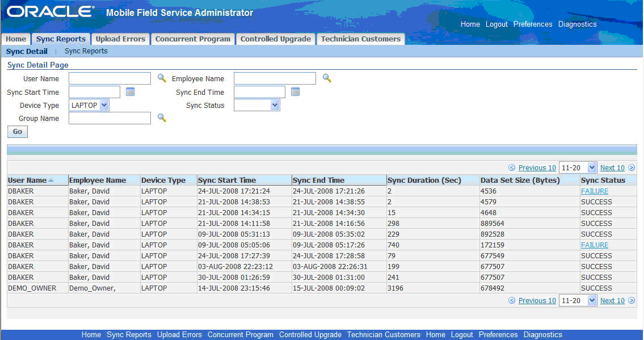644x340 pixels.
Task: Focus the Group Name input field
Action: (x=110, y=118)
